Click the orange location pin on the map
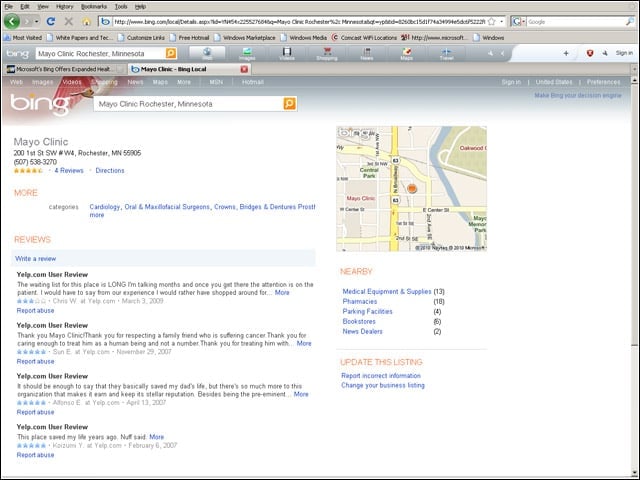 pyautogui.click(x=412, y=188)
